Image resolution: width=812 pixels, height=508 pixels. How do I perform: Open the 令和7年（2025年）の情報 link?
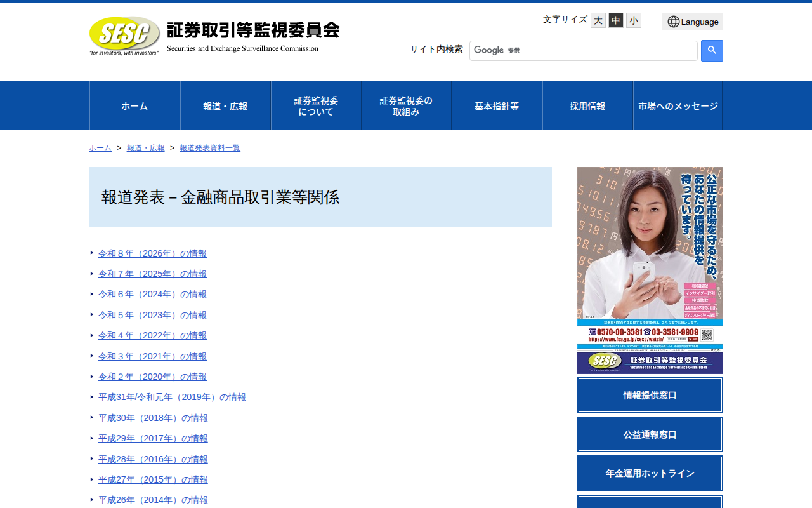[x=152, y=273]
